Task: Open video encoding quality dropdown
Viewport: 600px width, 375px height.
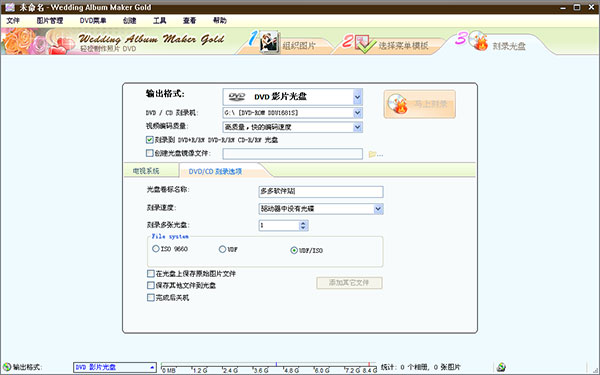Action: pyautogui.click(x=357, y=127)
